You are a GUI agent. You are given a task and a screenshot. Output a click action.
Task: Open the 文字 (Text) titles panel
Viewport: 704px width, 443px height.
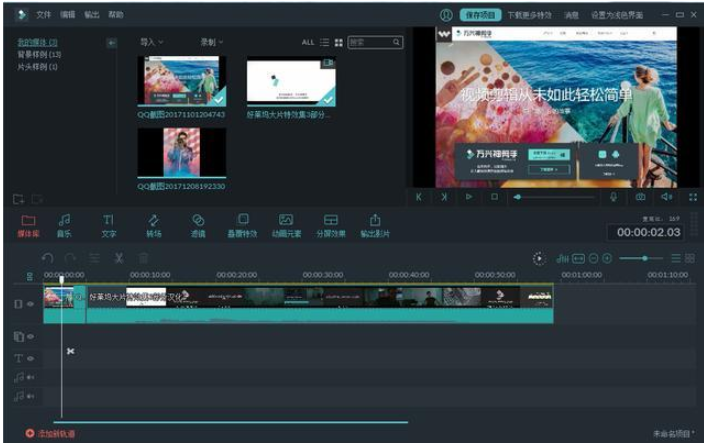[x=108, y=224]
